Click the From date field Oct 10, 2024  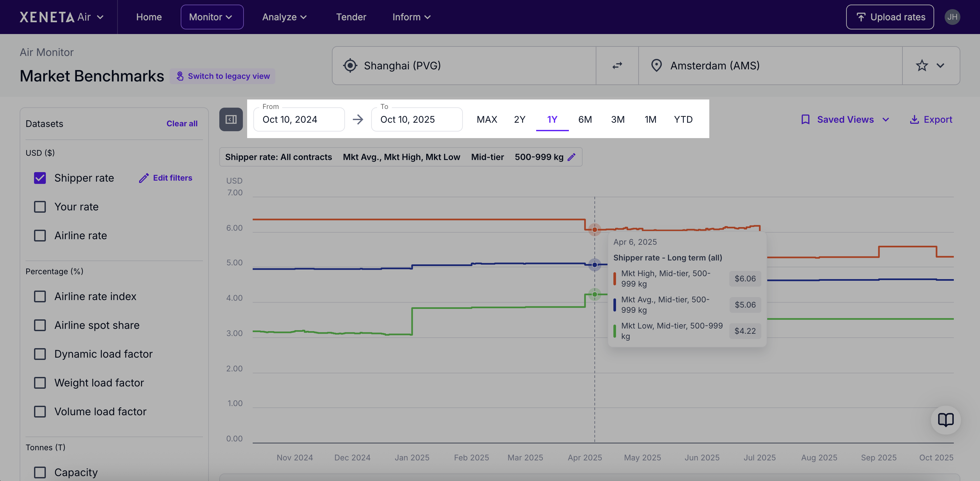click(299, 119)
